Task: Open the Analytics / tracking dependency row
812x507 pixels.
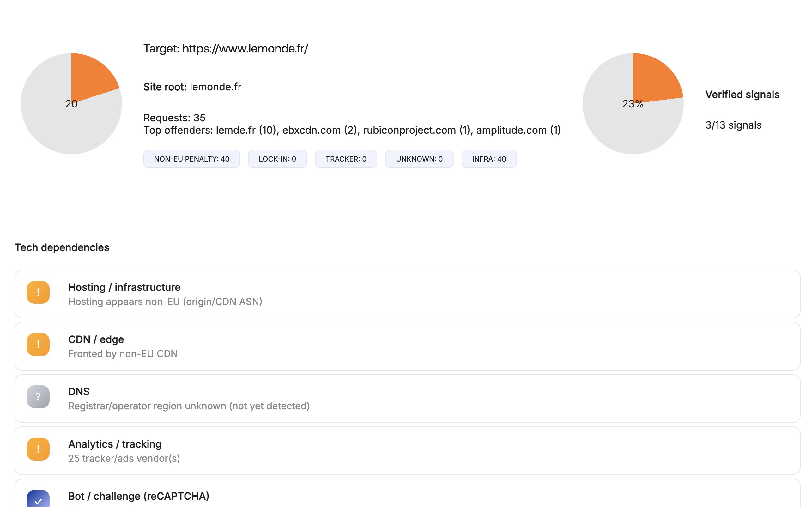Action: (407, 451)
